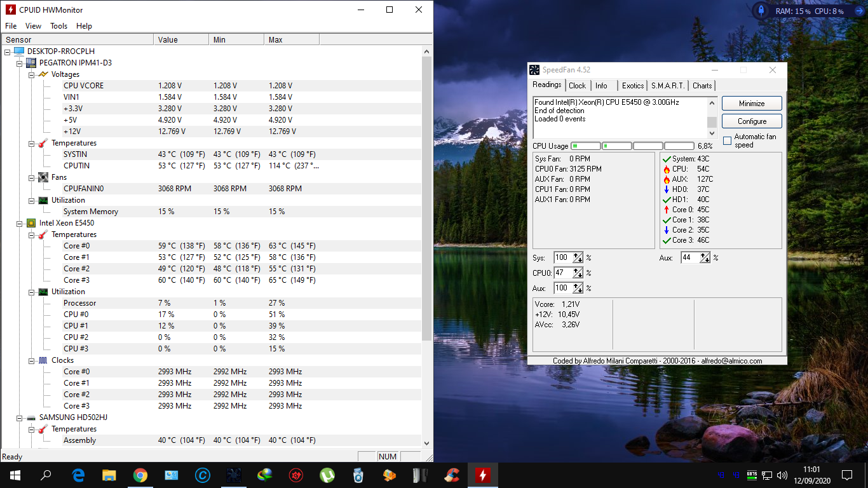This screenshot has height=488, width=868.
Task: Click the spinner arrows beside Aux 44
Action: point(705,257)
